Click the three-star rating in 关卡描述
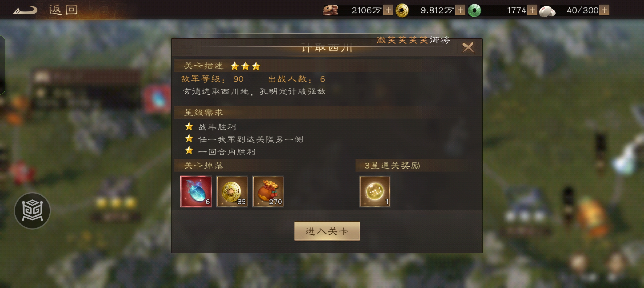644x288 pixels. 245,66
